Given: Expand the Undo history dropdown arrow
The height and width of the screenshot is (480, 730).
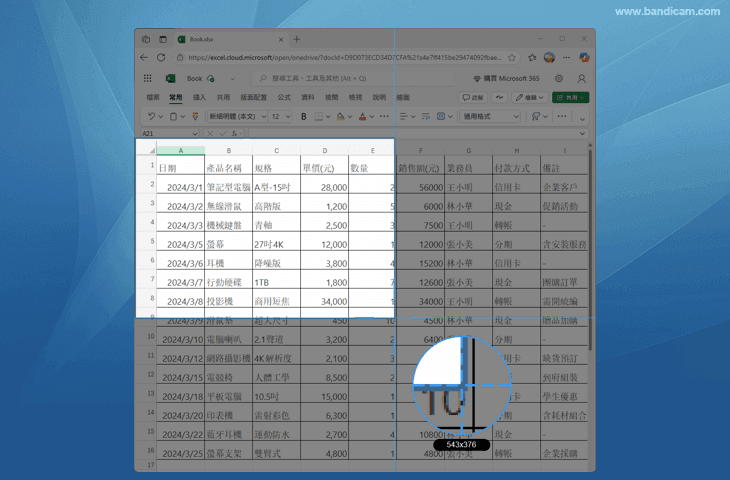Looking at the screenshot, I should (x=161, y=117).
